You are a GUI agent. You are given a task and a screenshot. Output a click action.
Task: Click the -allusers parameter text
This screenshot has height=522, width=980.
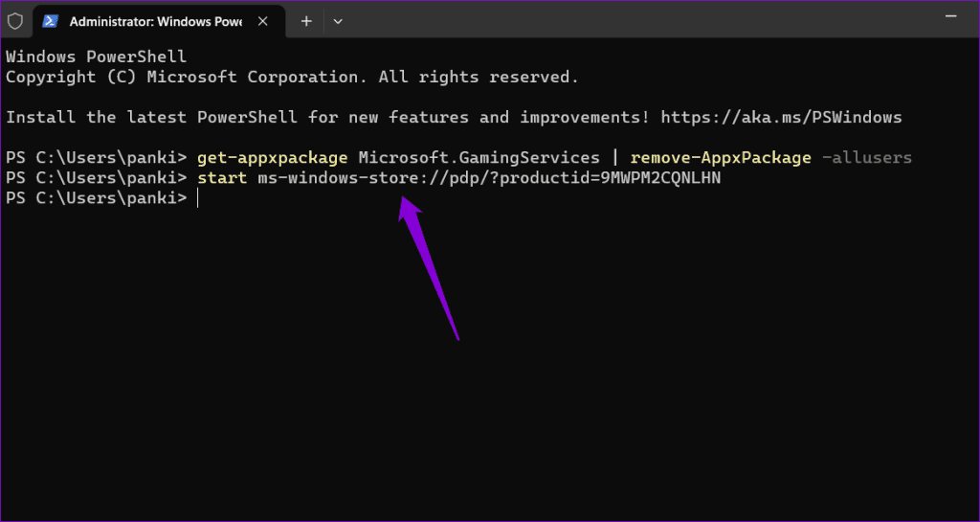866,158
